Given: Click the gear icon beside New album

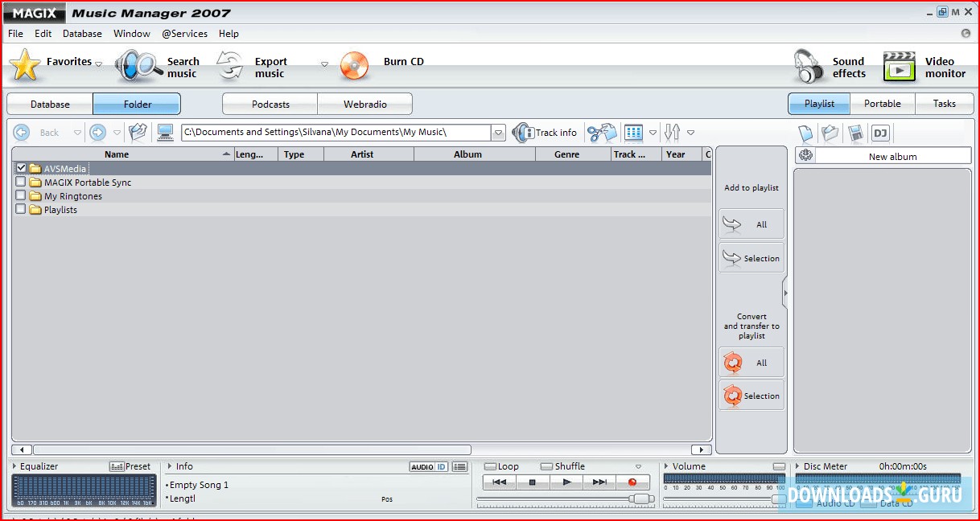Looking at the screenshot, I should pos(805,156).
